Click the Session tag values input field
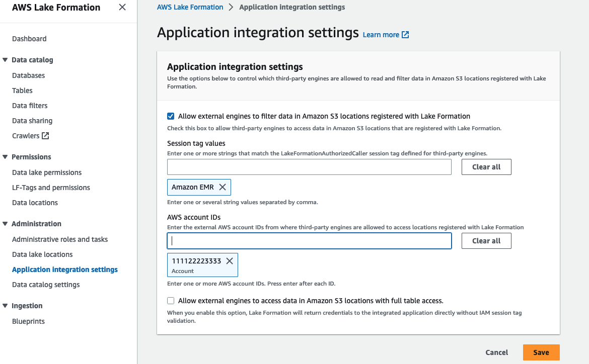 click(x=309, y=166)
